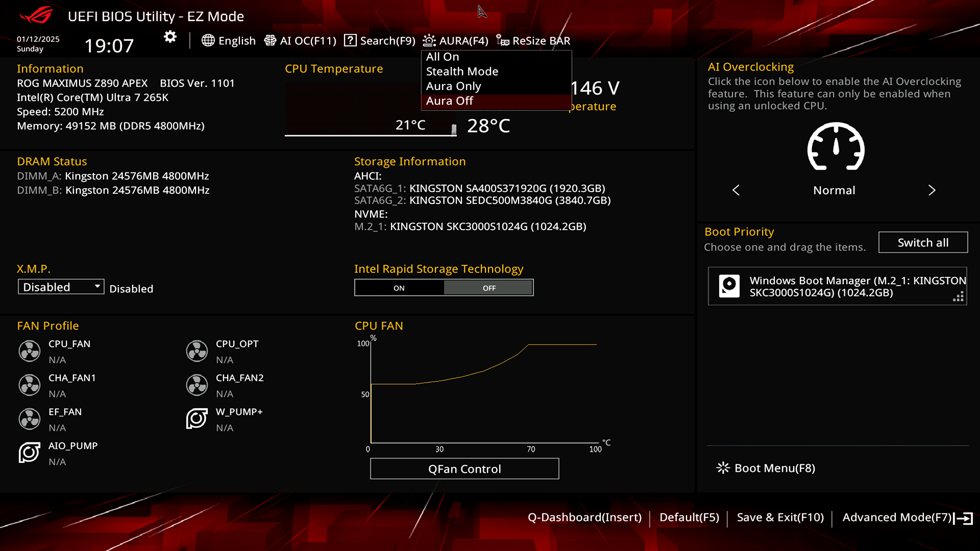Click Speed: 5200 MHz text
This screenshot has width=980, height=551.
pos(60,112)
